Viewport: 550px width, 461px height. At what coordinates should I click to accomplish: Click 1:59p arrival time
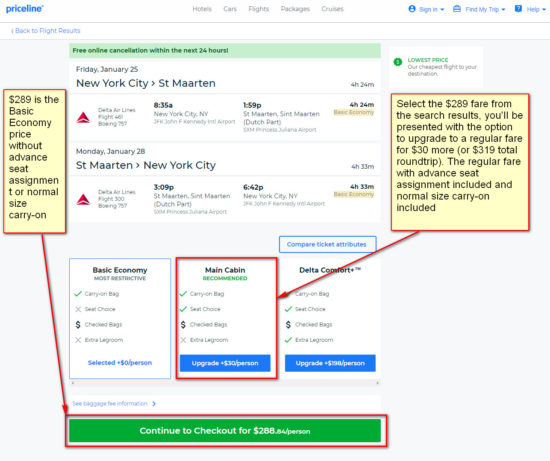pos(252,105)
